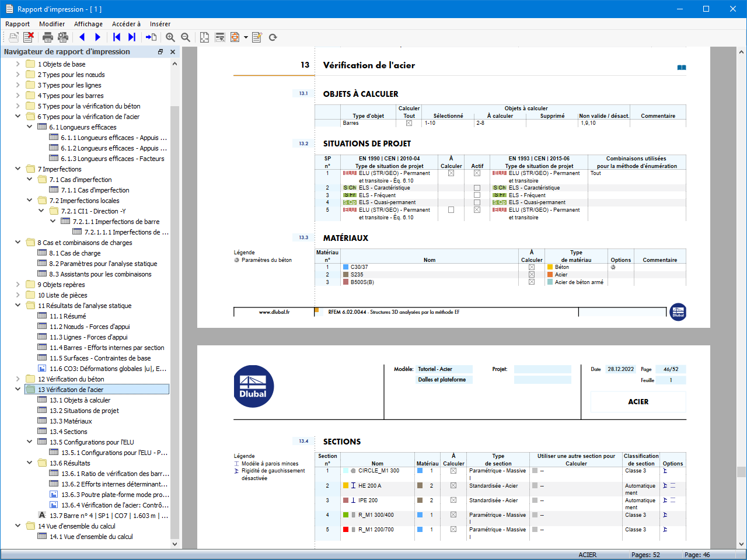This screenshot has width=747, height=560.
Task: Expand the 9 Objets repères node
Action: [x=18, y=285]
